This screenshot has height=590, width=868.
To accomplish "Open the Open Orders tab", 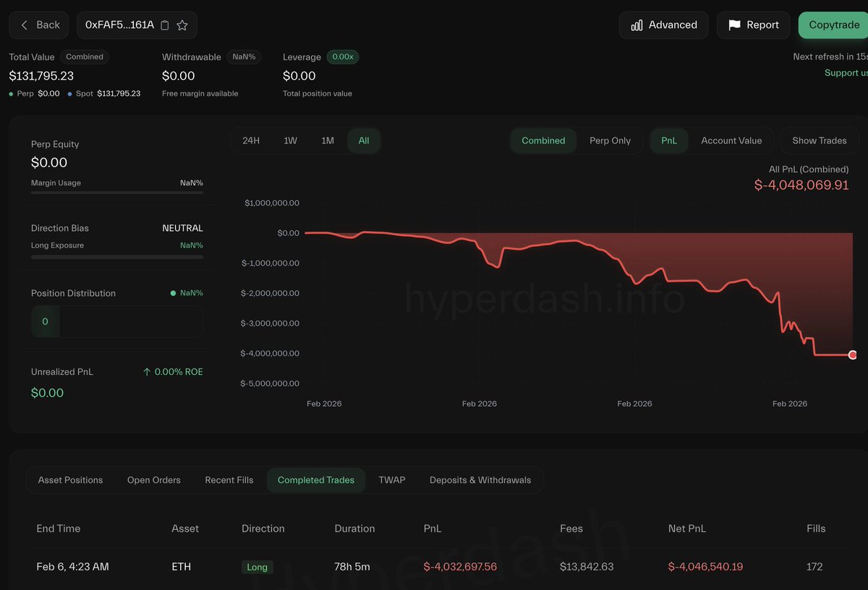I will (x=153, y=479).
